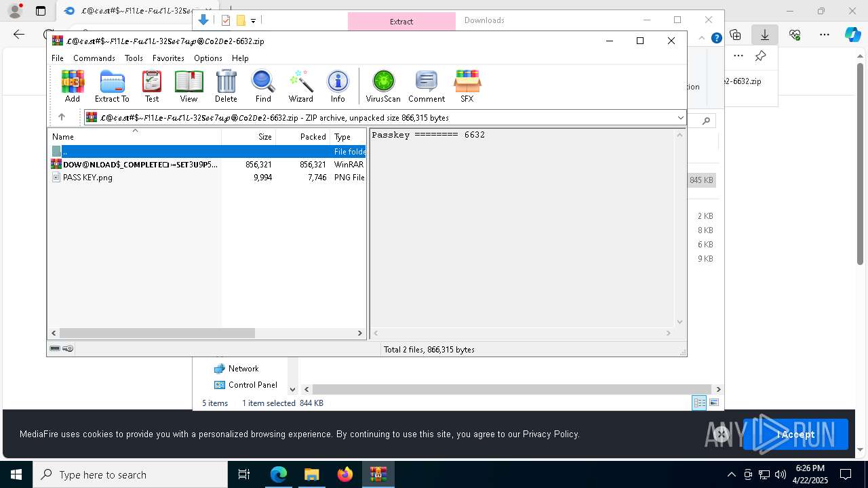Click the file list horizontal scrollbar
Screen dimensions: 868x488
tap(157, 333)
